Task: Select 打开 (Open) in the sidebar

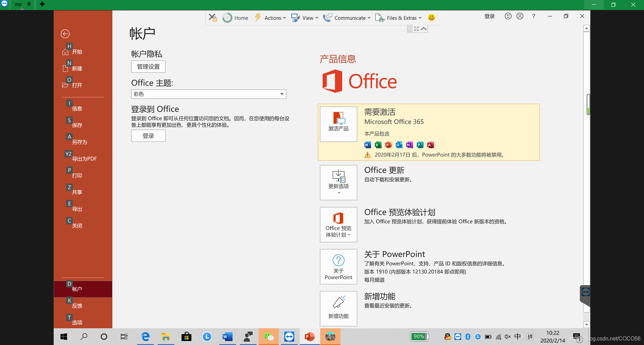Action: coord(77,85)
